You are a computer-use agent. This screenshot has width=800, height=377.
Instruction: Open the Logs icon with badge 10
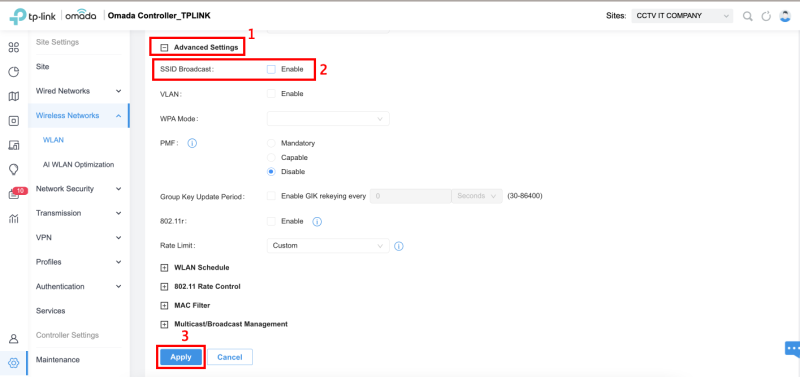point(15,194)
